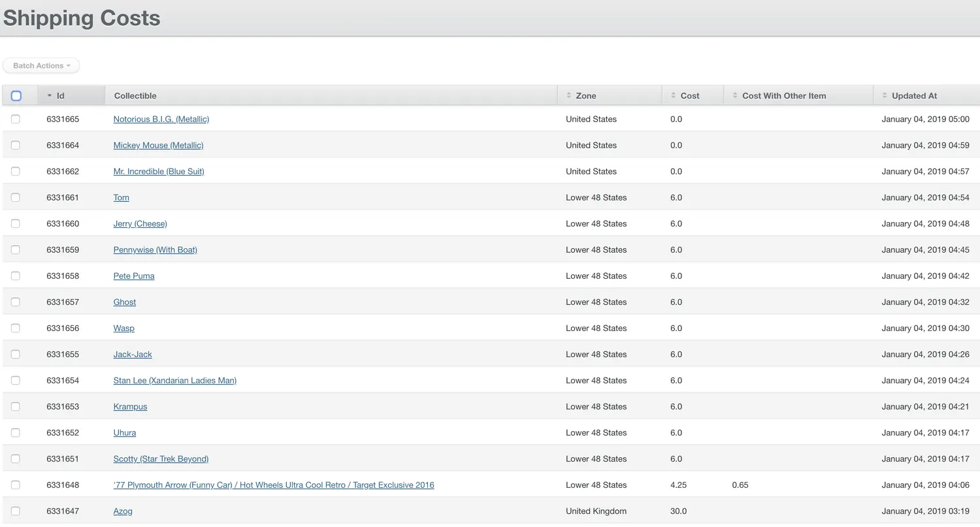Select checkbox for row 6331661
The height and width of the screenshot is (527, 980).
16,197
